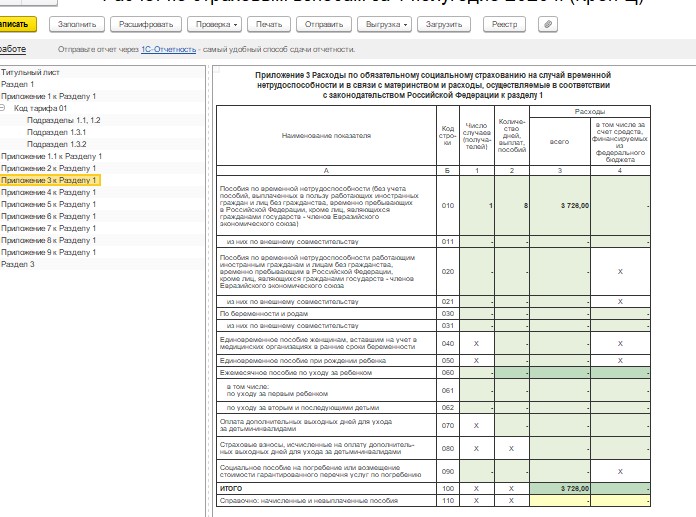Click the Заполнить button
Viewport: 696px width, 517px height.
77,24
